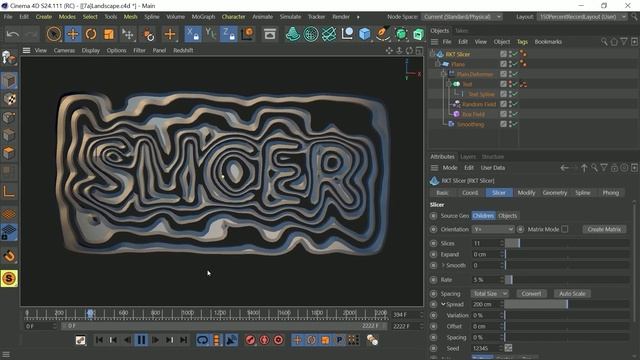This screenshot has height=360, width=640.
Task: Click the Undo arrow icon
Action: [x=13, y=34]
